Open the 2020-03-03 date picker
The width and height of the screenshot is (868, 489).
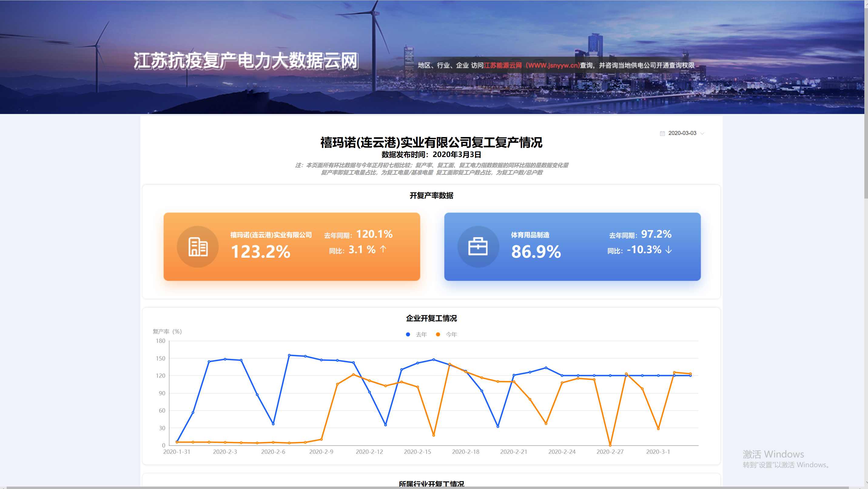[x=682, y=133]
